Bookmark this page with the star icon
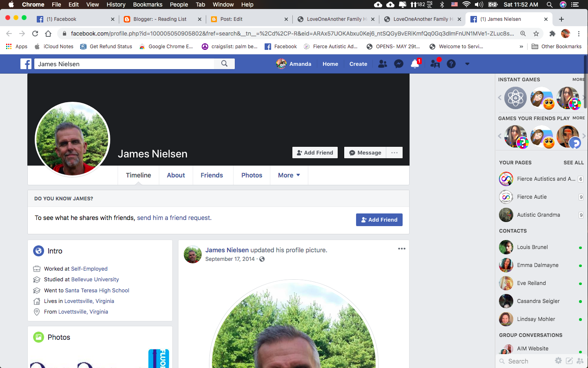This screenshot has height=368, width=588. pos(536,34)
